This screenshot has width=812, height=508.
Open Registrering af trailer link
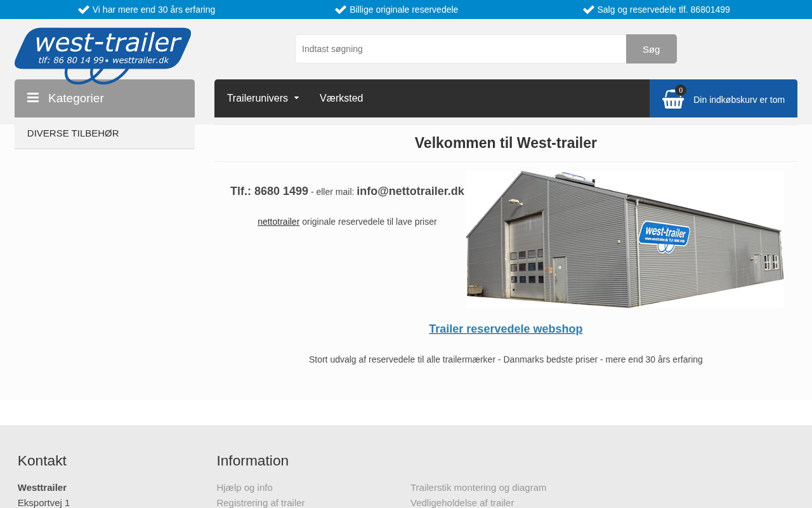click(261, 503)
